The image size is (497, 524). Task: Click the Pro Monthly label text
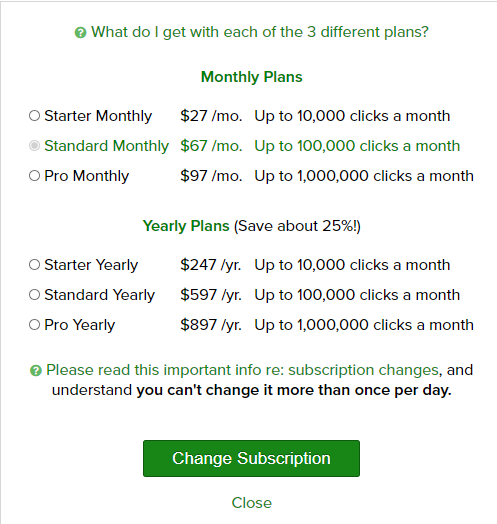[87, 176]
